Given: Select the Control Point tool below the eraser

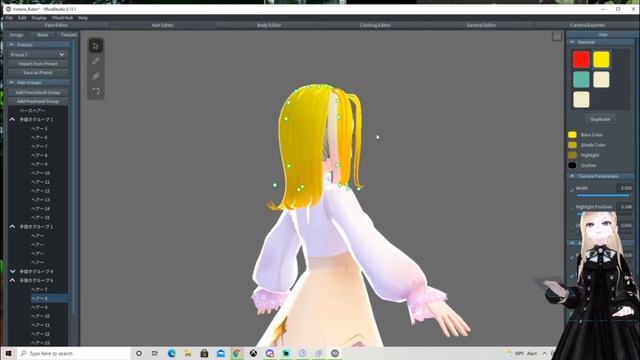Looking at the screenshot, I should point(96,91).
